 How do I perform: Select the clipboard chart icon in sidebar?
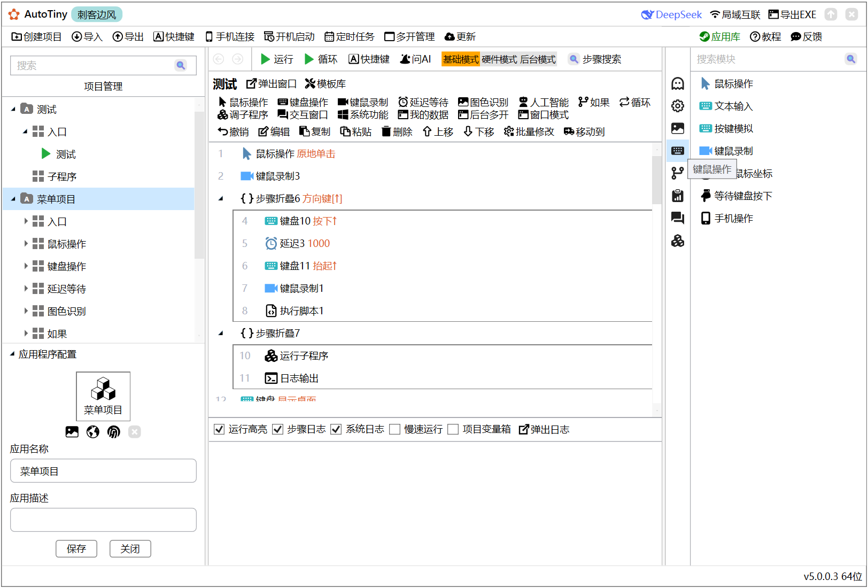tap(678, 196)
